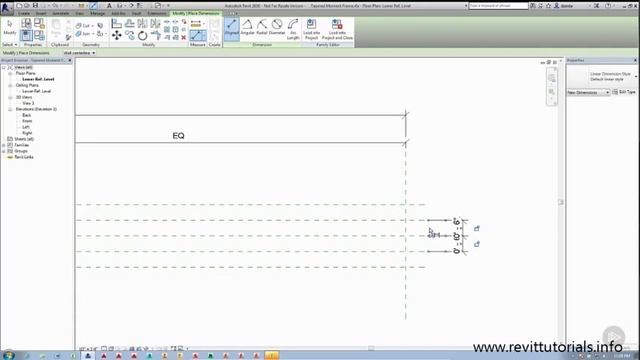Click the navigation bar zoom control
Image resolution: width=640 pixels, height=360 pixels.
pyautogui.click(x=552, y=92)
